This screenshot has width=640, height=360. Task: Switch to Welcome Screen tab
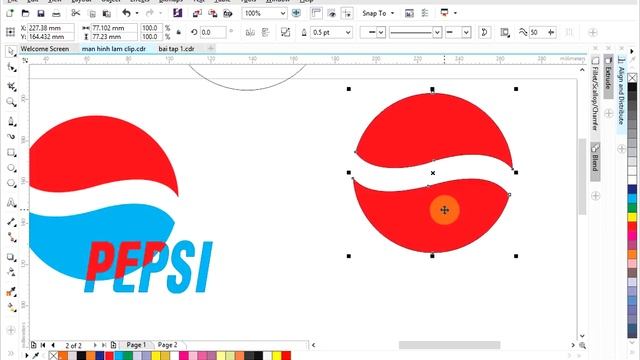(x=45, y=49)
